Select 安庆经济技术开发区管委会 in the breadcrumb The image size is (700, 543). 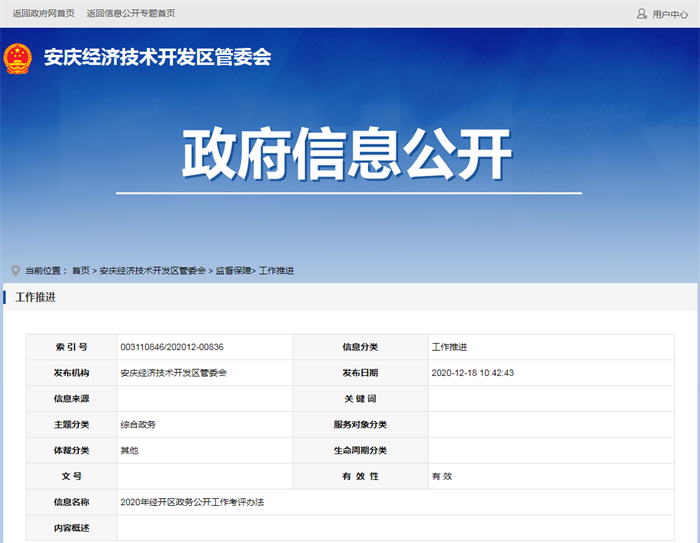coord(152,271)
